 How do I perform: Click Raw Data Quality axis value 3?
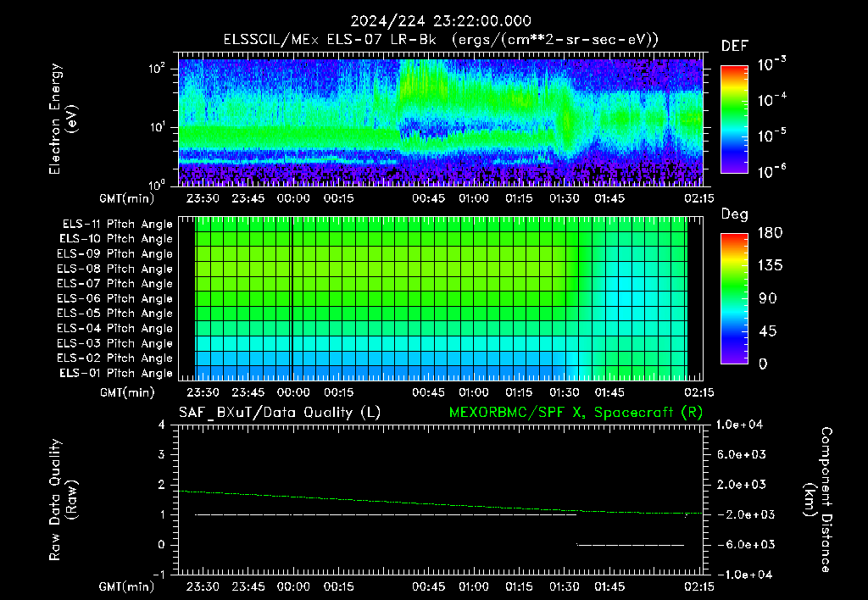162,454
